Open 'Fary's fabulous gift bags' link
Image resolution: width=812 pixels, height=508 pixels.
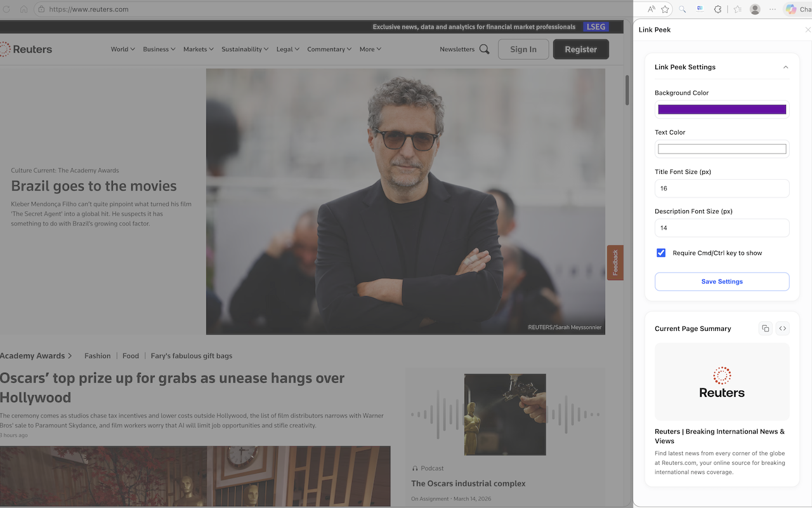192,356
